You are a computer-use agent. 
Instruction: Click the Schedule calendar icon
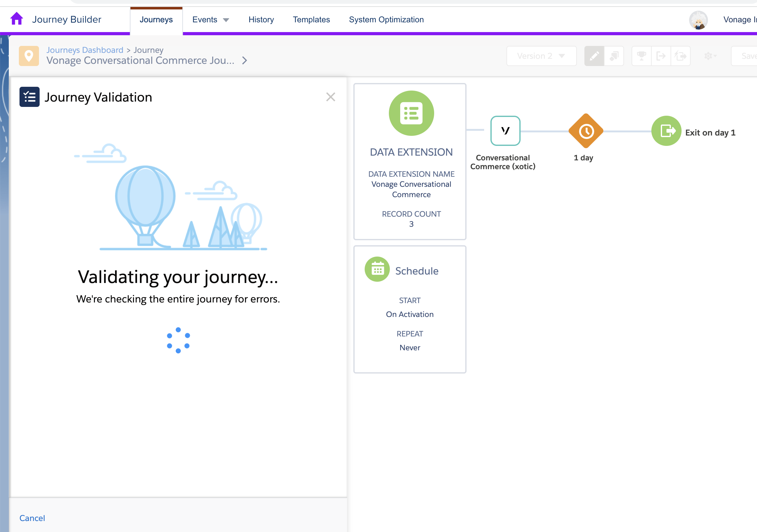tap(377, 269)
